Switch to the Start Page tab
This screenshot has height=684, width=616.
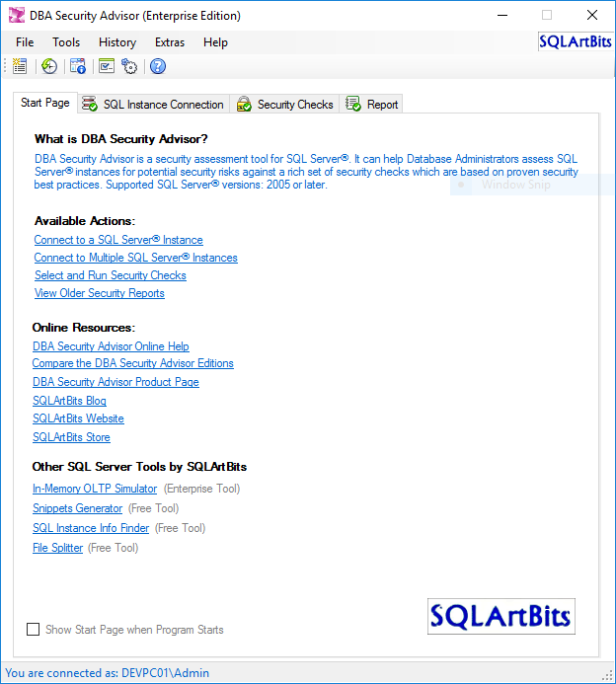pyautogui.click(x=45, y=103)
